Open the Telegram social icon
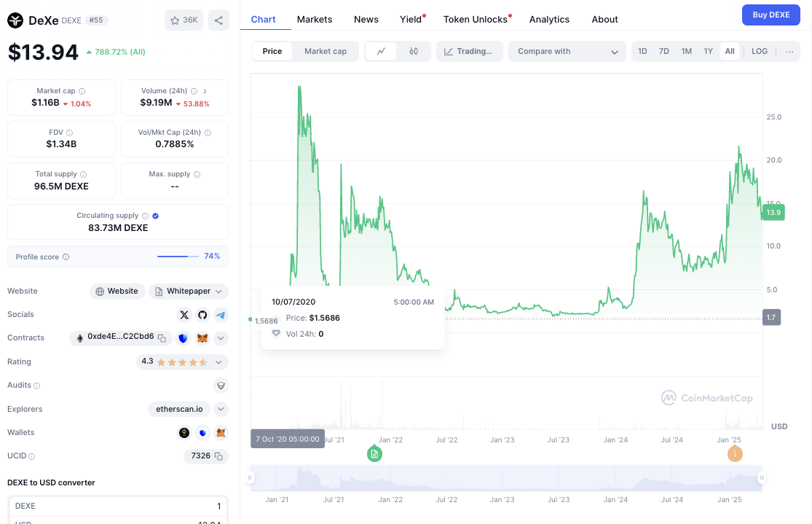 click(x=221, y=315)
